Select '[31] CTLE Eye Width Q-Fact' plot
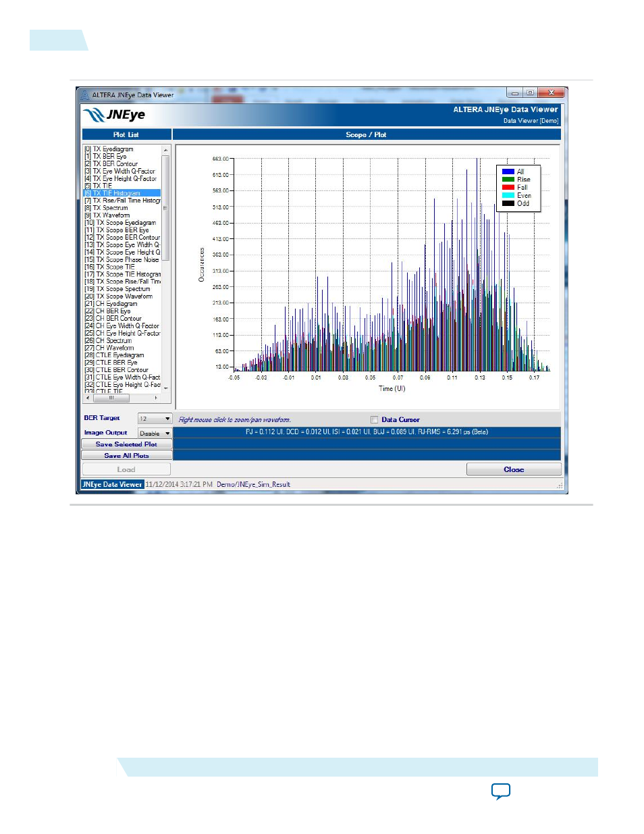This screenshot has height=834, width=644. [122, 377]
